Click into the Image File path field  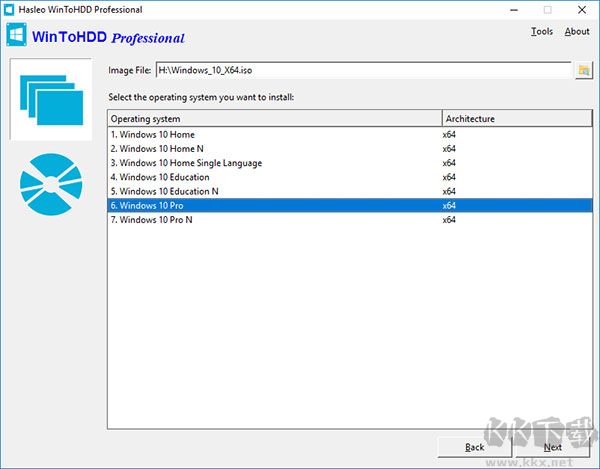[363, 70]
